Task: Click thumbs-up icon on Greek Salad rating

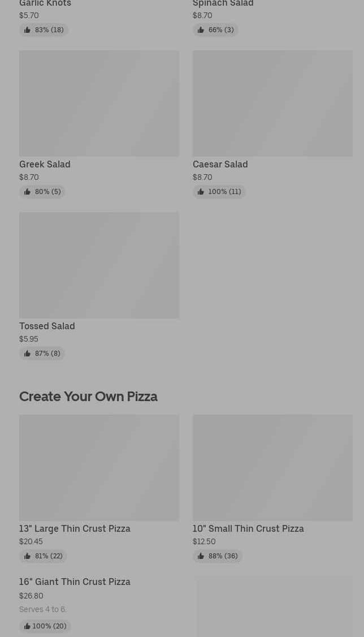Action: (x=27, y=192)
